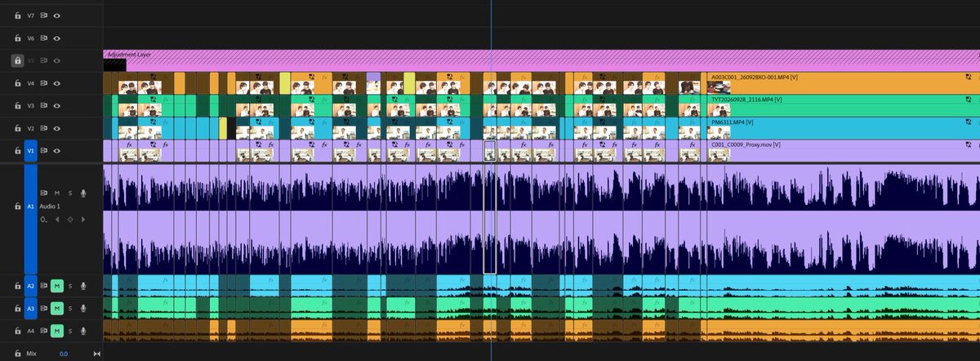
Task: Hide track output of V6
Action: (x=57, y=38)
